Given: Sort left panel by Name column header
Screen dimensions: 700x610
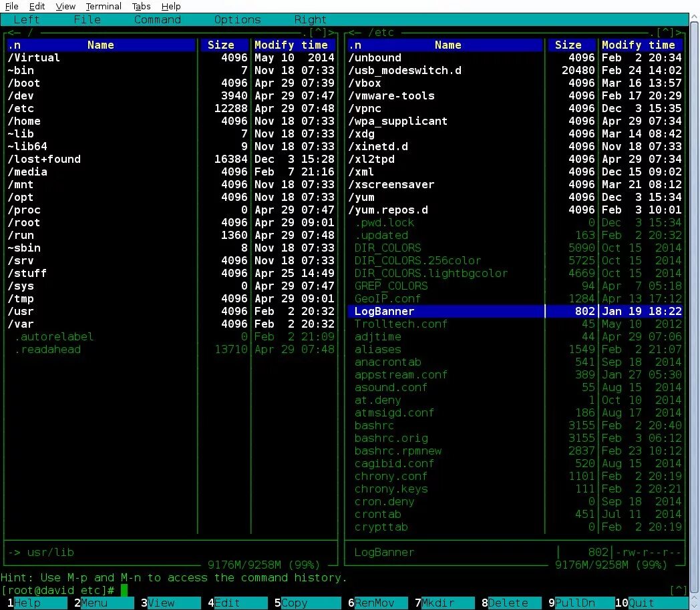Looking at the screenshot, I should 100,45.
